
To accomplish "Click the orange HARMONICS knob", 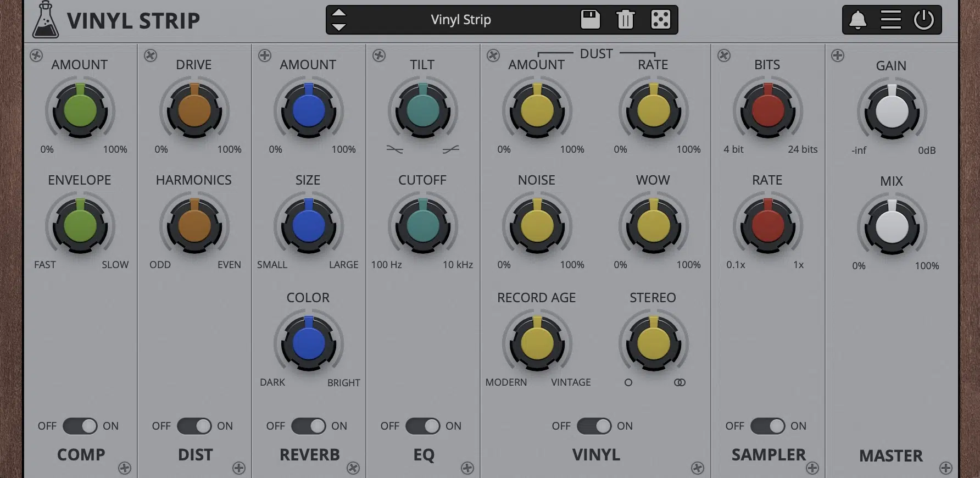I will tap(194, 225).
